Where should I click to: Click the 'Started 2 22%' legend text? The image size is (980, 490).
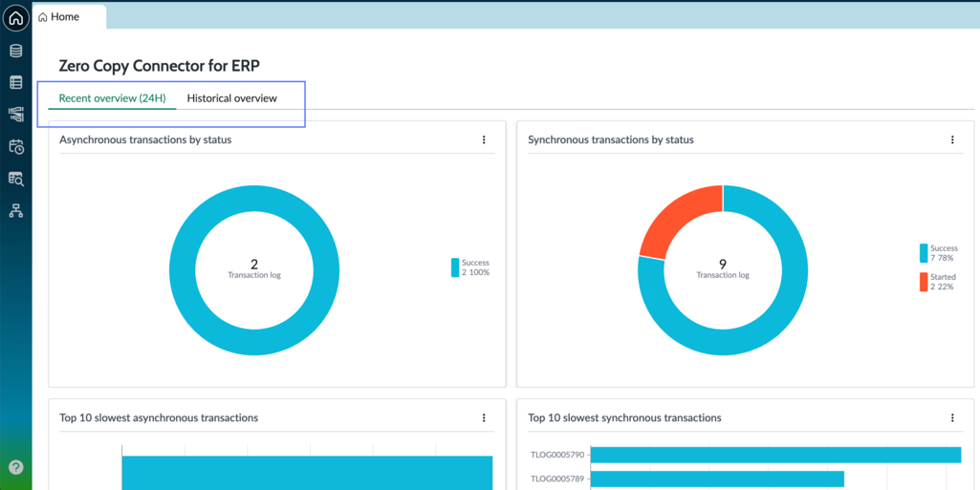943,282
